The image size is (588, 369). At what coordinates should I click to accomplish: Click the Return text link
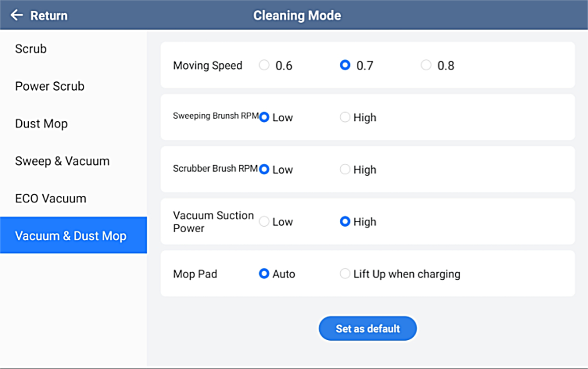49,15
